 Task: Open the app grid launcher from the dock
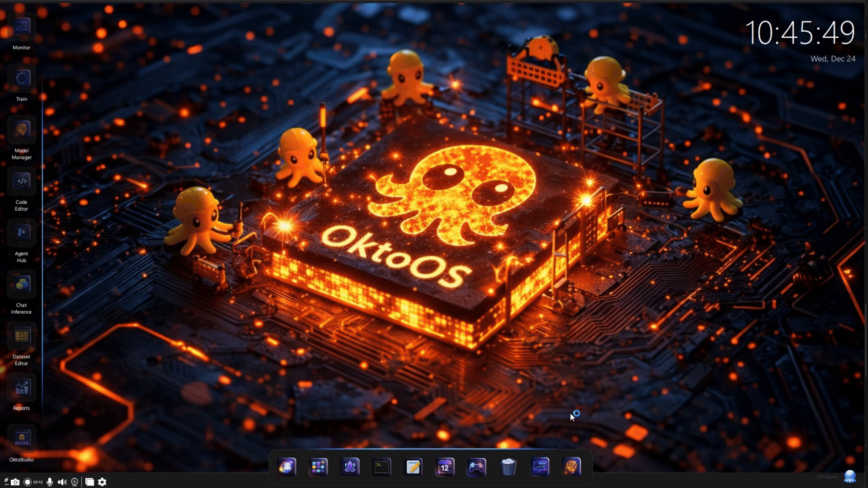[317, 466]
